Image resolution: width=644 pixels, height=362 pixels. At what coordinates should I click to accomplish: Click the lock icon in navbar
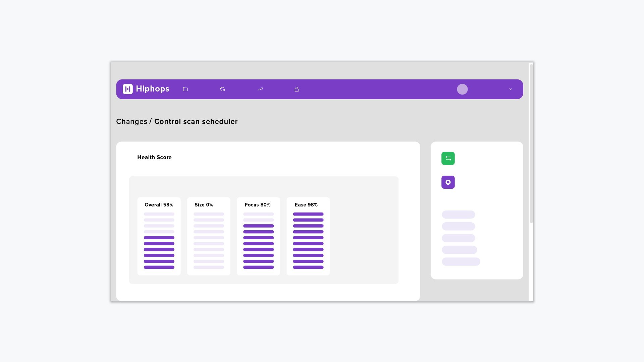coord(297,89)
